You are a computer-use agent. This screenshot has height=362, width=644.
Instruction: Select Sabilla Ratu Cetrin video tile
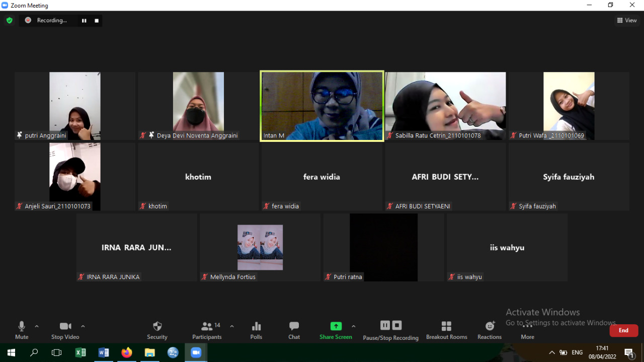[x=445, y=106]
